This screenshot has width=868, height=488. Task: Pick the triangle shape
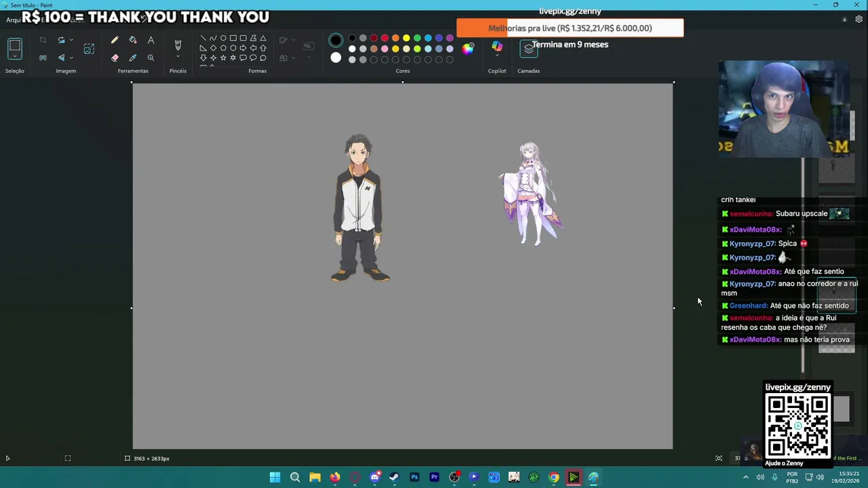coord(263,38)
